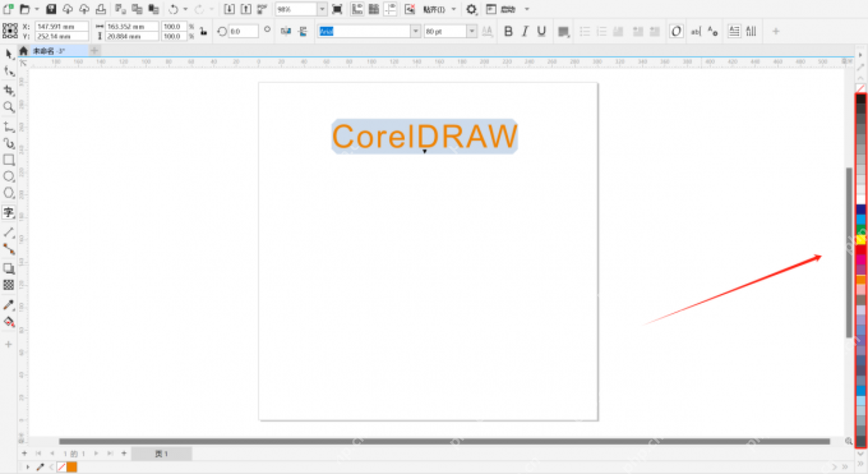Click the rotation angle field
The width and height of the screenshot is (868, 474).
point(243,31)
